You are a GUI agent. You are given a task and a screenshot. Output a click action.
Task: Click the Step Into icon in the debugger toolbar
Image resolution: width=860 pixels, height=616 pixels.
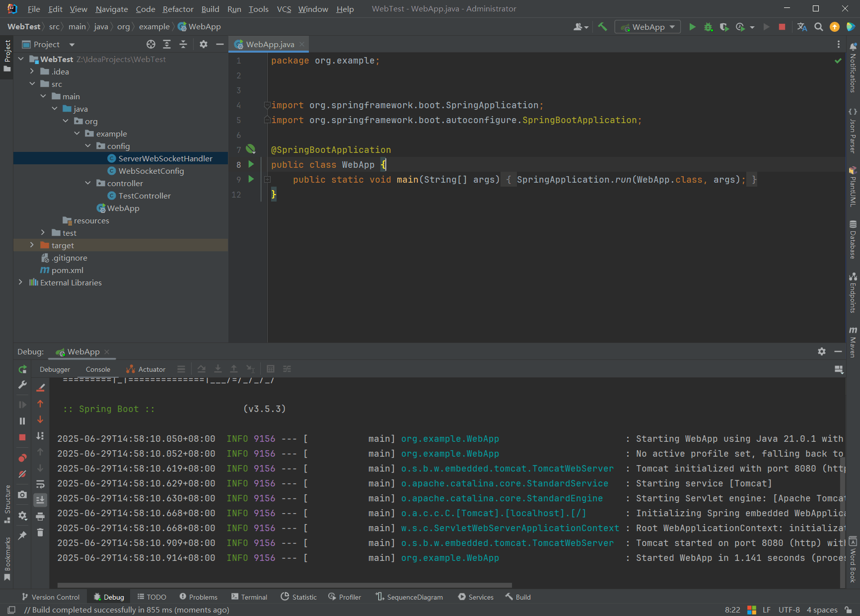[x=217, y=369]
